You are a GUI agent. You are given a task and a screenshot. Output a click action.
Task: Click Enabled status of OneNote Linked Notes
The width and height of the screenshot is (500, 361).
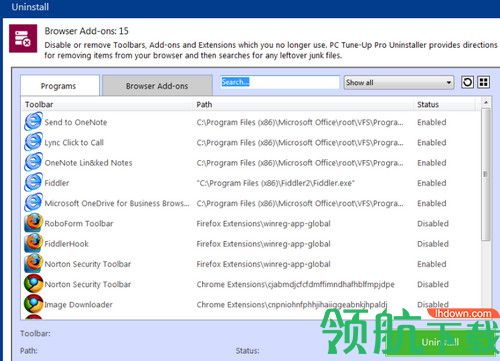(432, 163)
